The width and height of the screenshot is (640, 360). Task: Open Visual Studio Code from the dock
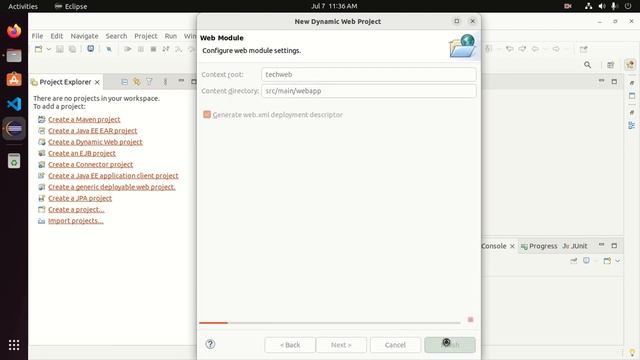pos(14,104)
